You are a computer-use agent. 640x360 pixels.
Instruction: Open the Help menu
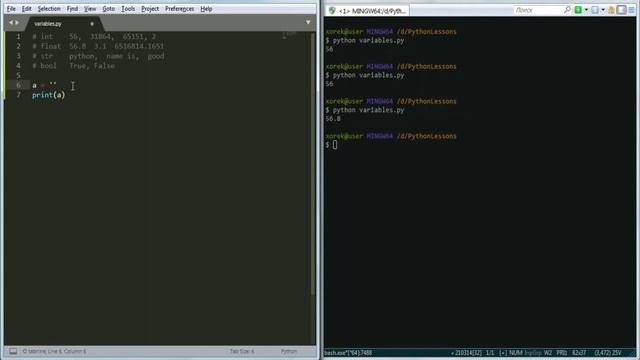pyautogui.click(x=206, y=9)
